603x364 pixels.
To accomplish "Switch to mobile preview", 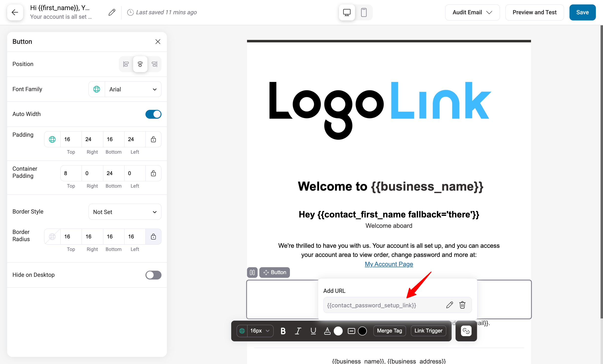I will click(x=364, y=12).
